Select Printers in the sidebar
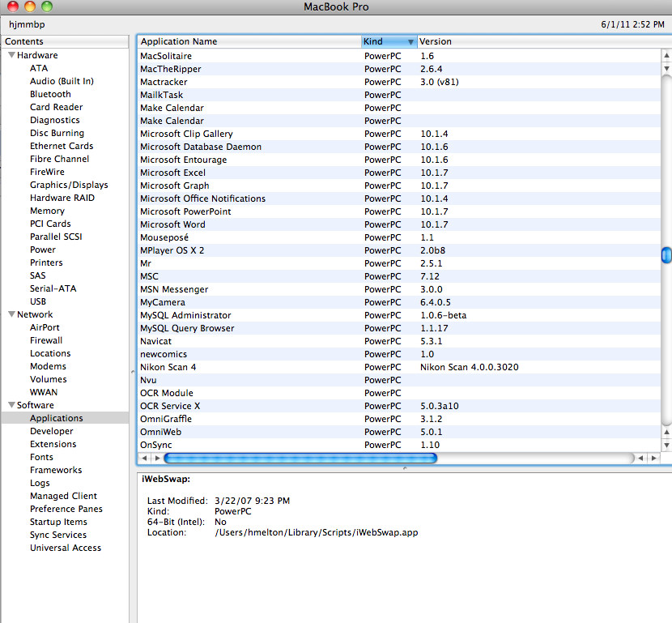Viewport: 672px width, 623px height. [46, 262]
